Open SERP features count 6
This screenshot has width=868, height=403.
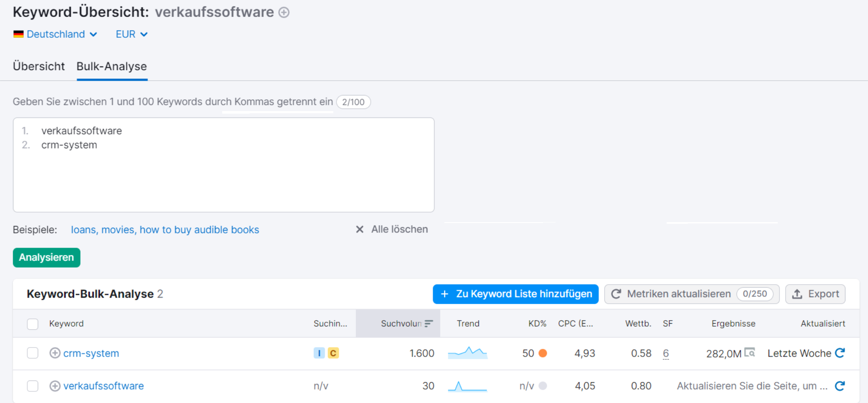[x=666, y=354]
